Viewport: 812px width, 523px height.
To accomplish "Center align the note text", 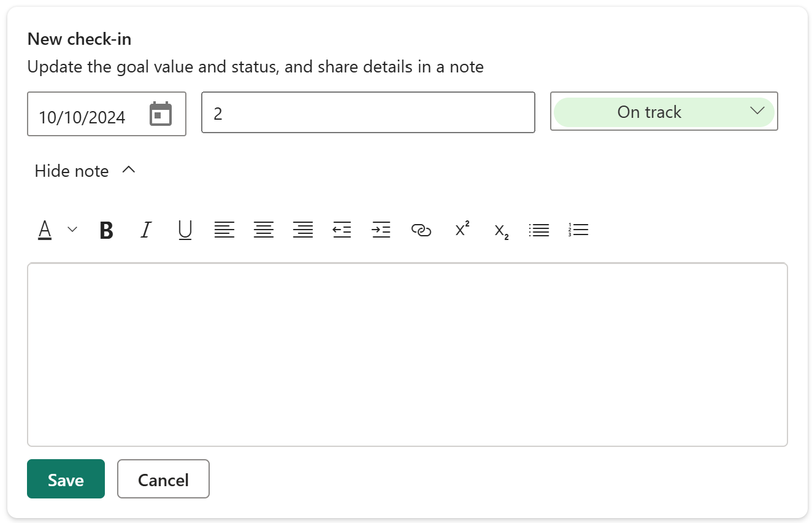I will [x=264, y=230].
